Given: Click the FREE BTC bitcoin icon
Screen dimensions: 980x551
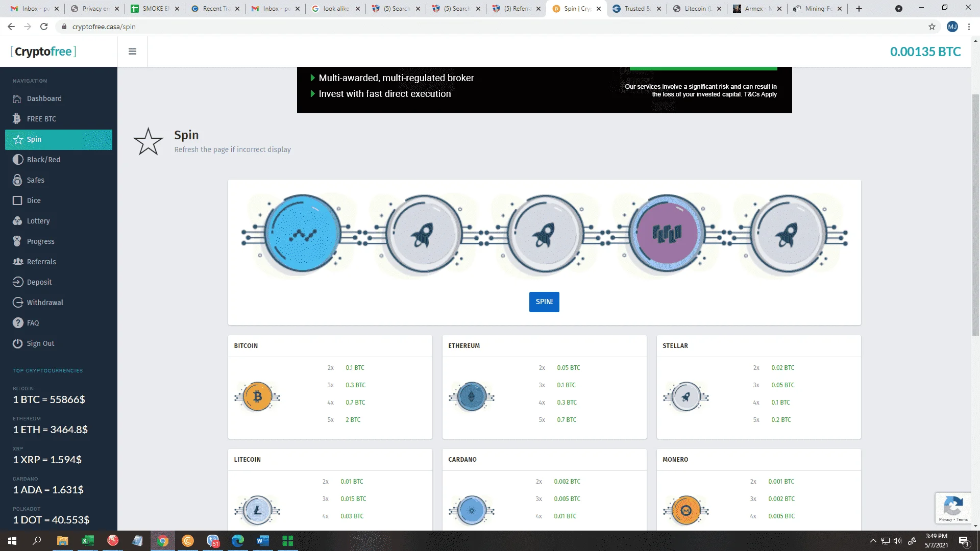Looking at the screenshot, I should [x=17, y=119].
